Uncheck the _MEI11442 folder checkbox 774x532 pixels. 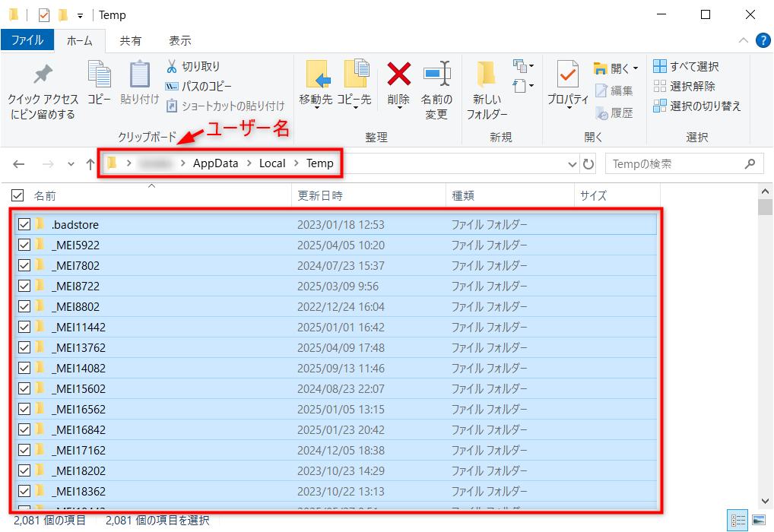[x=24, y=328]
